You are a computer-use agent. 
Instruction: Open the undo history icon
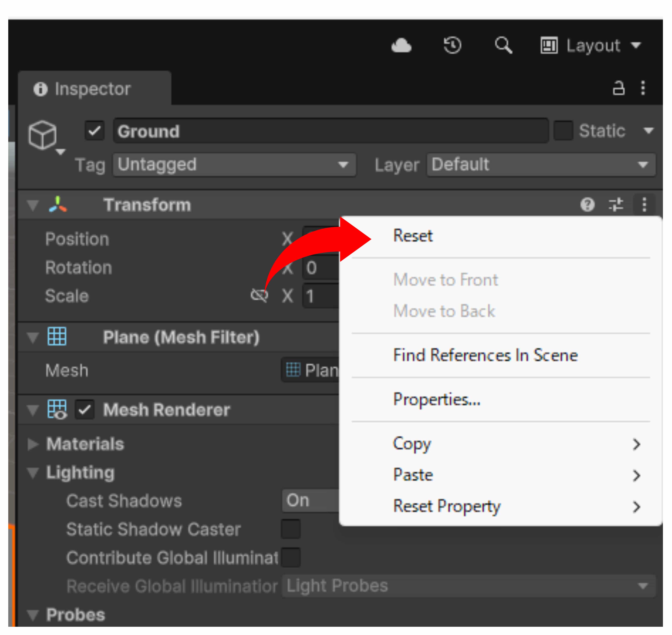452,46
